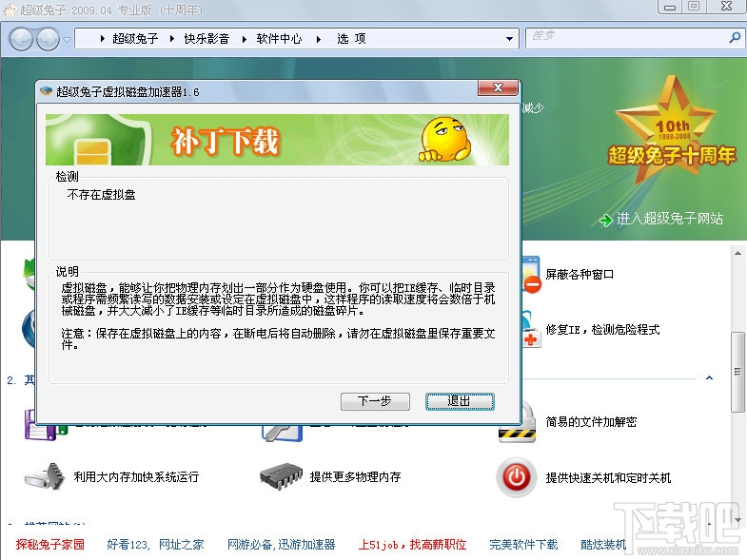Go forward with the forward arrow button
The width and height of the screenshot is (747, 560).
(x=48, y=39)
